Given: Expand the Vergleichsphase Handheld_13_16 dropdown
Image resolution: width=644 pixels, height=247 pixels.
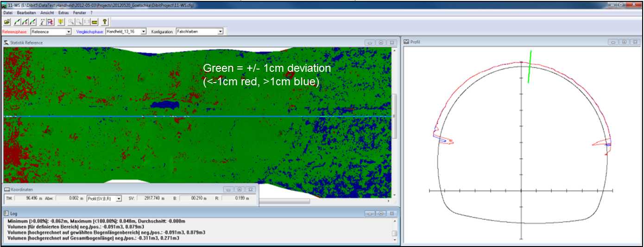Looking at the screenshot, I should pyautogui.click(x=143, y=32).
